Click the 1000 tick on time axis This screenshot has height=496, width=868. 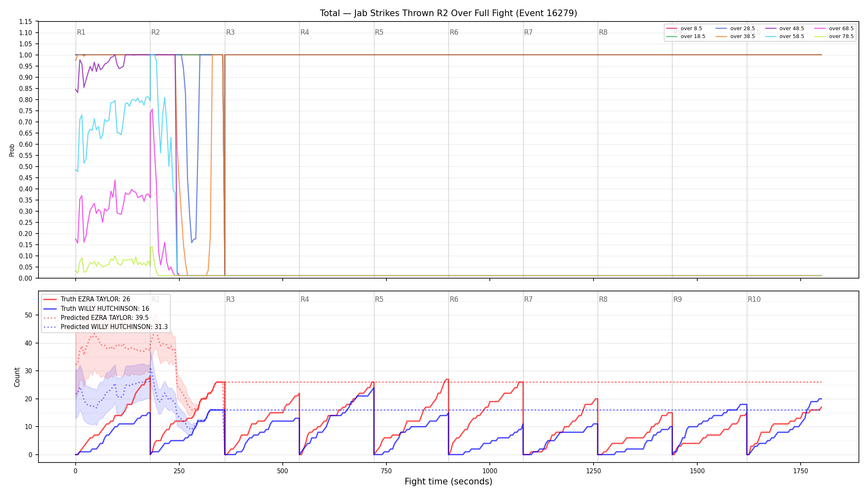490,471
